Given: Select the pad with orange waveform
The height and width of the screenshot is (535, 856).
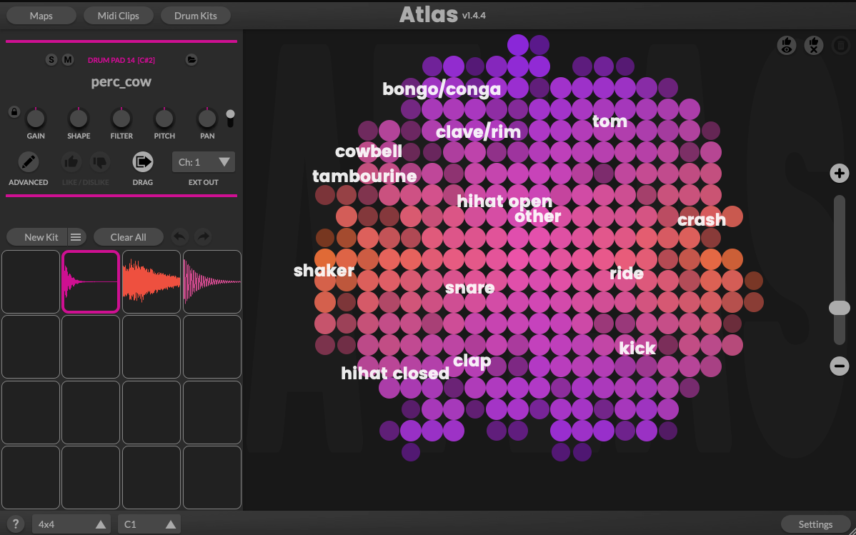Looking at the screenshot, I should click(151, 282).
